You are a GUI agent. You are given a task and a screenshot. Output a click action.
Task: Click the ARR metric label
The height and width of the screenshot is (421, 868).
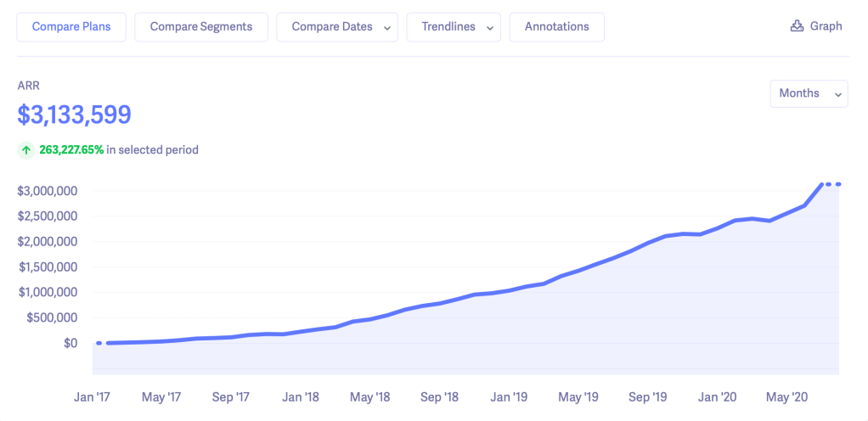coord(29,86)
